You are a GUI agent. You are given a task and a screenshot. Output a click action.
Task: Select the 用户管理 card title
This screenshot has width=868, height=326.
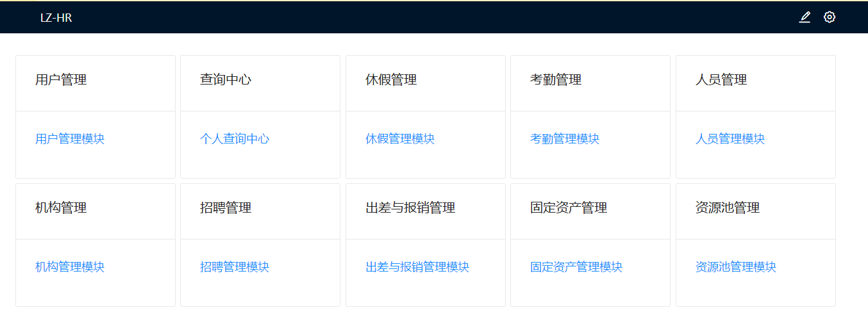click(61, 80)
